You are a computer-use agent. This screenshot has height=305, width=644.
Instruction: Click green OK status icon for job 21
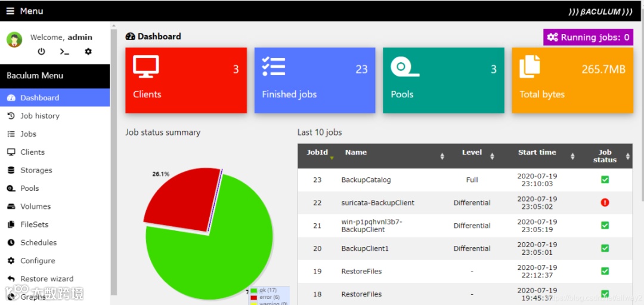click(x=605, y=225)
